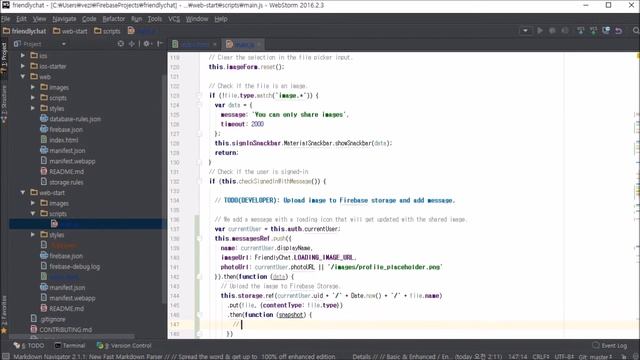Image resolution: width=640 pixels, height=360 pixels.
Task: Select firebase-debug.log file
Action: tap(74, 267)
